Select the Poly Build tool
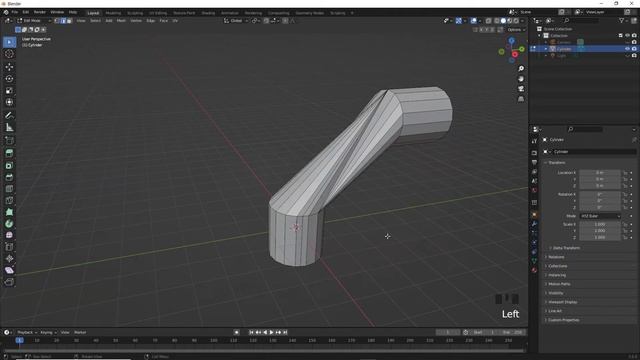The width and height of the screenshot is (640, 360). pos(9,212)
